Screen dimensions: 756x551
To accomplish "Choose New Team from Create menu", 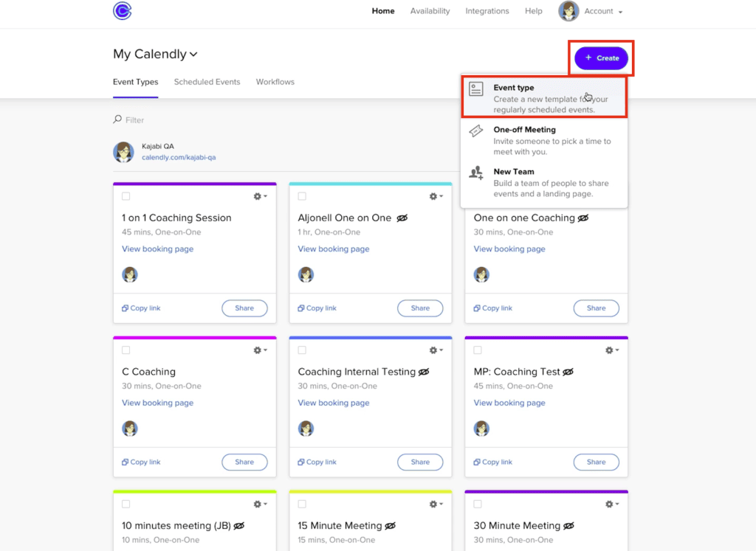I will 544,182.
